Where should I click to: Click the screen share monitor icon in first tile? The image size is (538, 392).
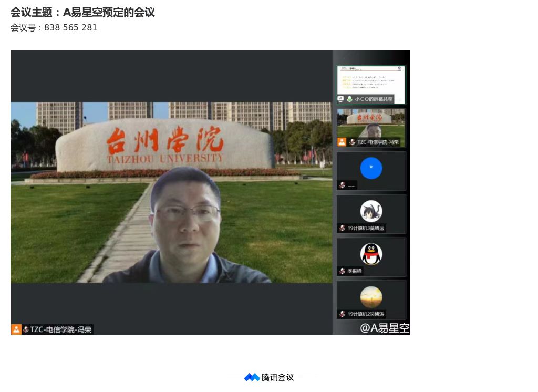340,99
